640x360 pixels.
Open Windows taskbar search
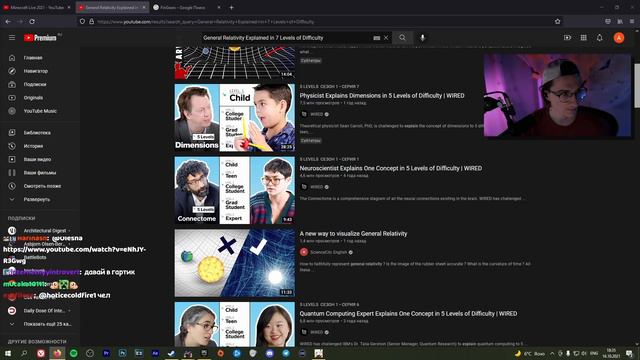click(24, 353)
